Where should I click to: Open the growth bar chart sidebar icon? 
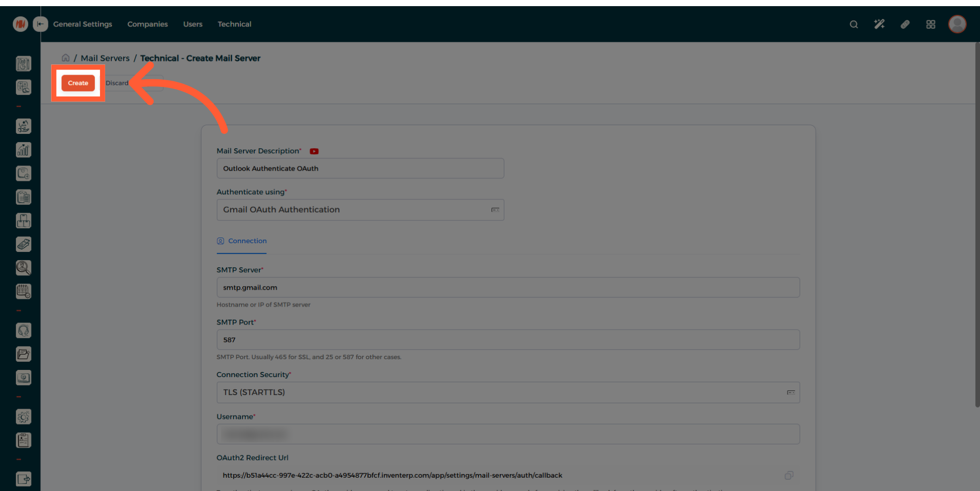23,150
